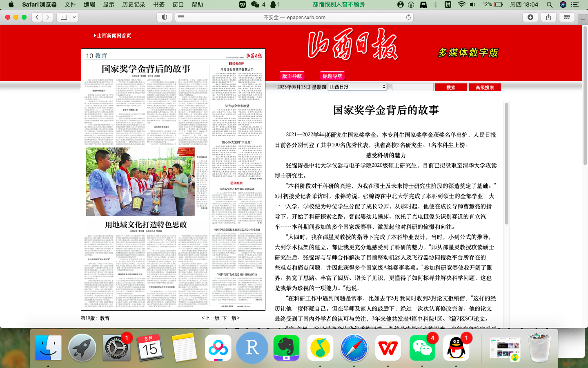Click the privacy shield icon in toolbar

pyautogui.click(x=165, y=17)
